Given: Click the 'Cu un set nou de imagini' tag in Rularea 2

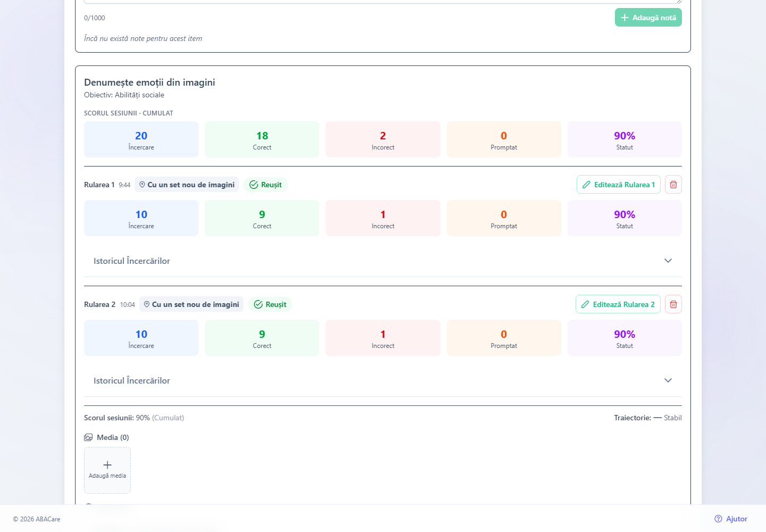Looking at the screenshot, I should 191,304.
